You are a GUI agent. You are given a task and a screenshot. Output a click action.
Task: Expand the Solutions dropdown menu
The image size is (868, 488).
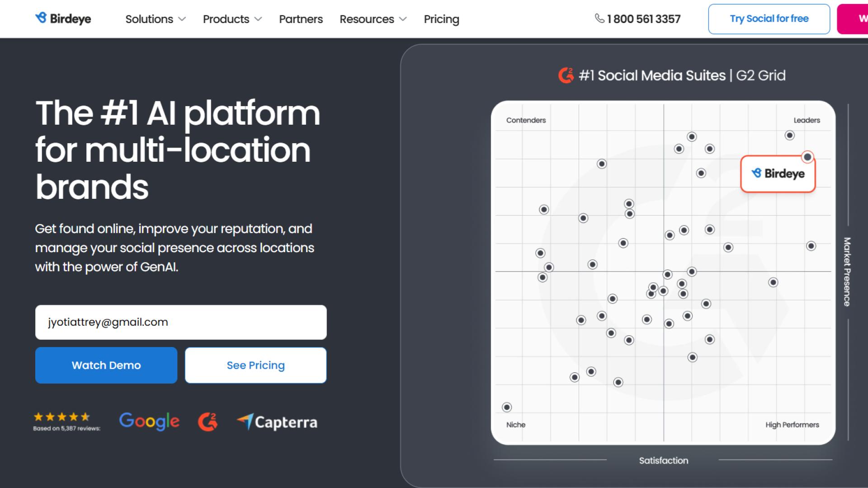pos(156,19)
